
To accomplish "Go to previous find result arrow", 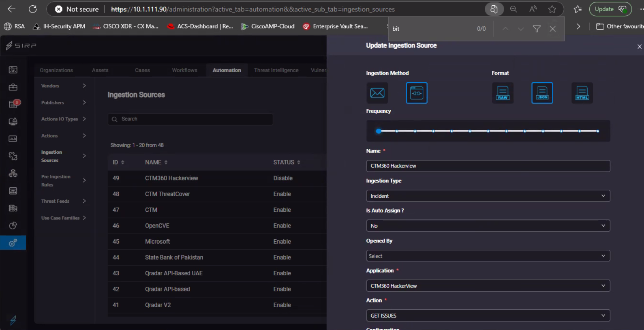I will pos(505,29).
